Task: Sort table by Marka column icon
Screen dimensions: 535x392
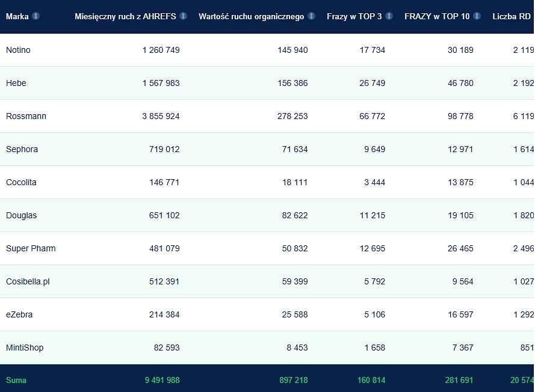Action: 36,16
